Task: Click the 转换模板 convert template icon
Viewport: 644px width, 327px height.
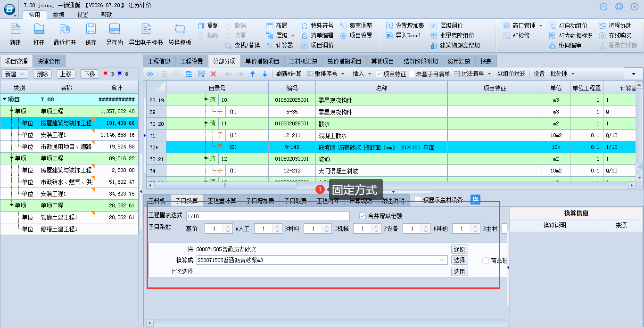Action: coord(180,29)
